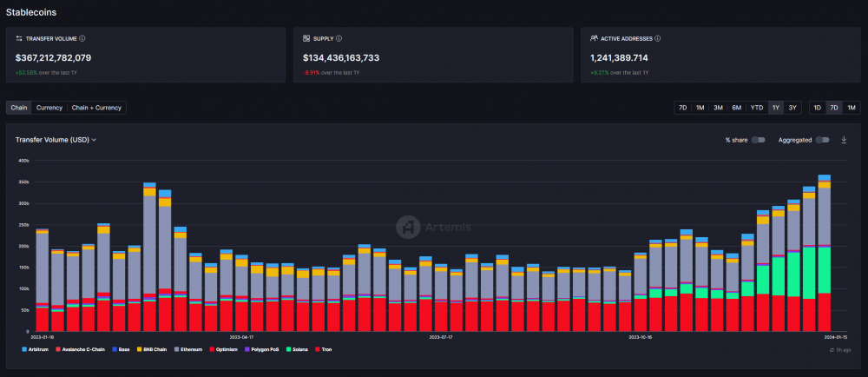Download the chart data
Screen dimensions: 868x377
pos(844,139)
